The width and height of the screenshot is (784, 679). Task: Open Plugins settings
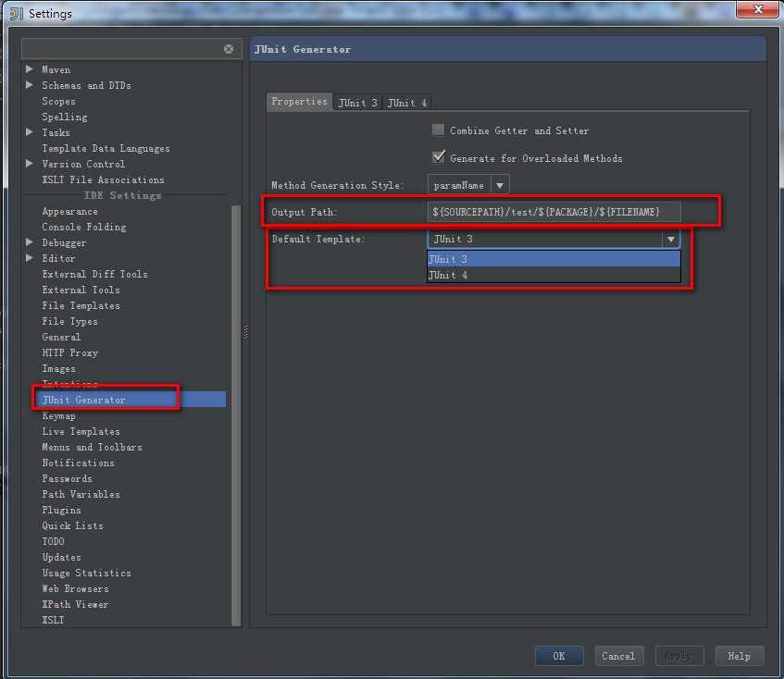pos(61,510)
